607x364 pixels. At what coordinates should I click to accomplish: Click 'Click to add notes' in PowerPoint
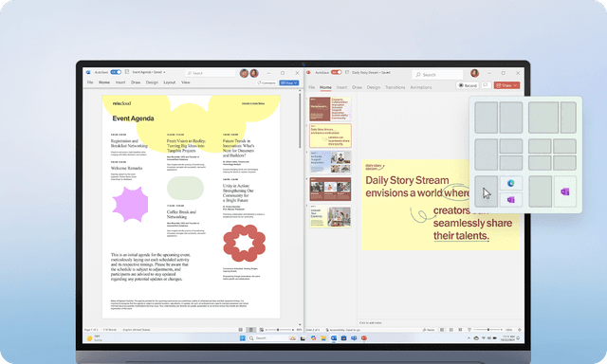[370, 322]
